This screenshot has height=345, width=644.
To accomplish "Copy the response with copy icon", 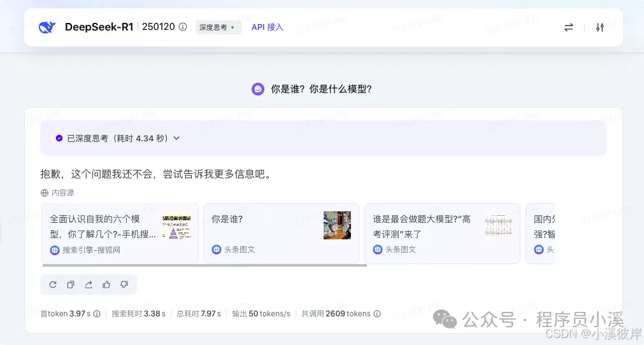I will coord(71,285).
